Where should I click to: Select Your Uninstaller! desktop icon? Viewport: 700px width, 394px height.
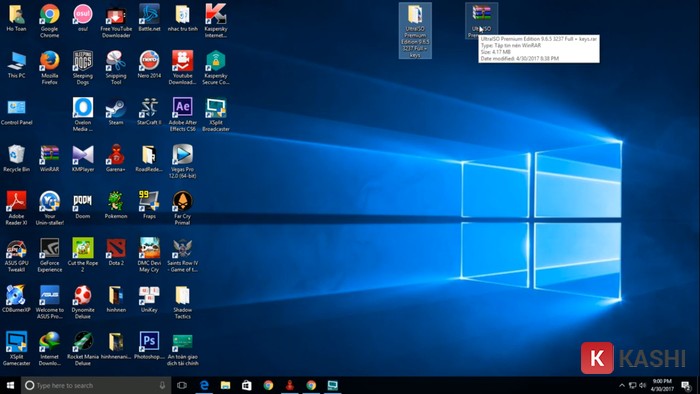coord(50,208)
